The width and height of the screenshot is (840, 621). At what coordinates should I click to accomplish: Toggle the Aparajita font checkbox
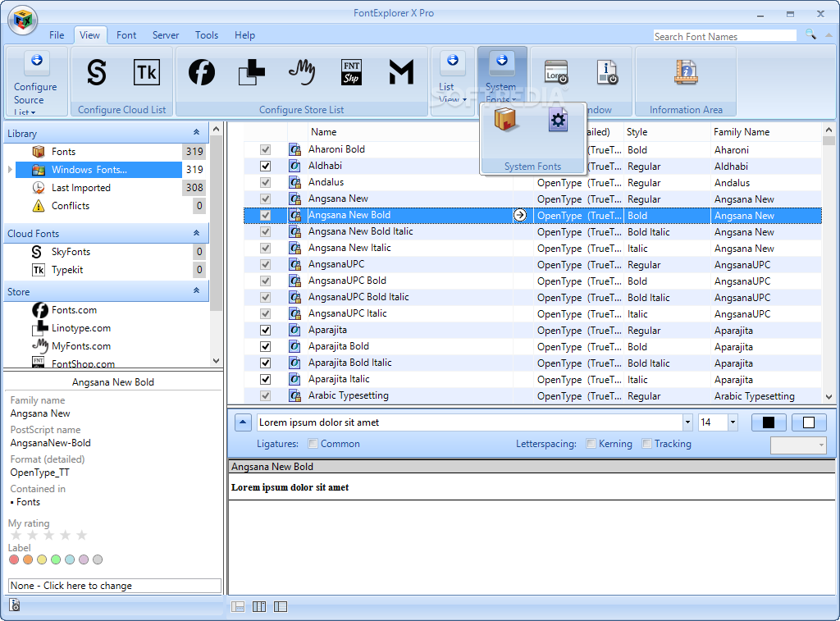(x=265, y=330)
